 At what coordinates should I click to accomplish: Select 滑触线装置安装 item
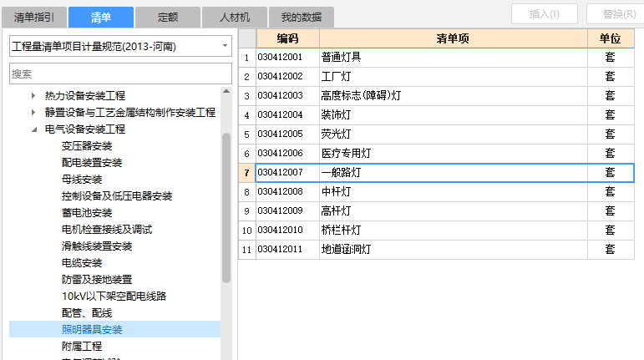(x=97, y=246)
